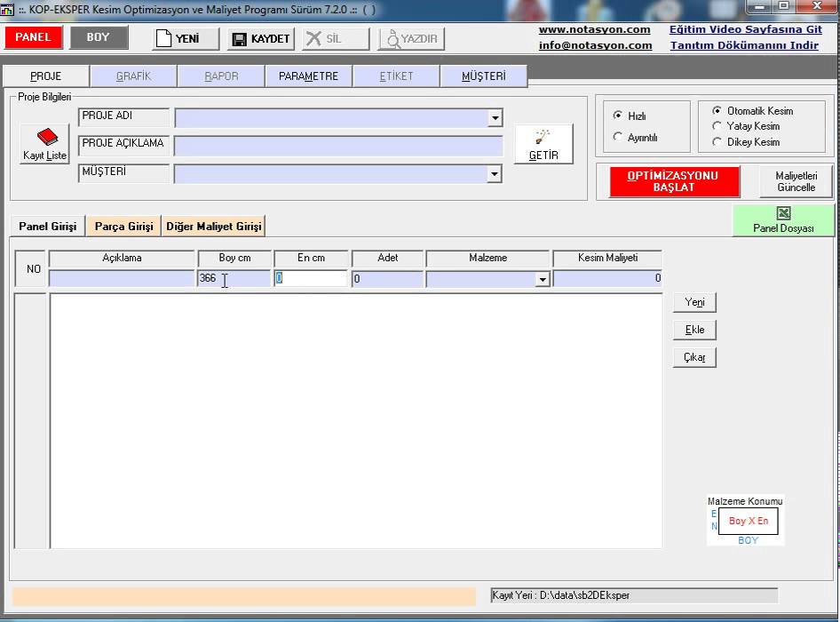Viewport: 840px width, 622px height.
Task: Click the YENİ new document button
Action: 186,38
